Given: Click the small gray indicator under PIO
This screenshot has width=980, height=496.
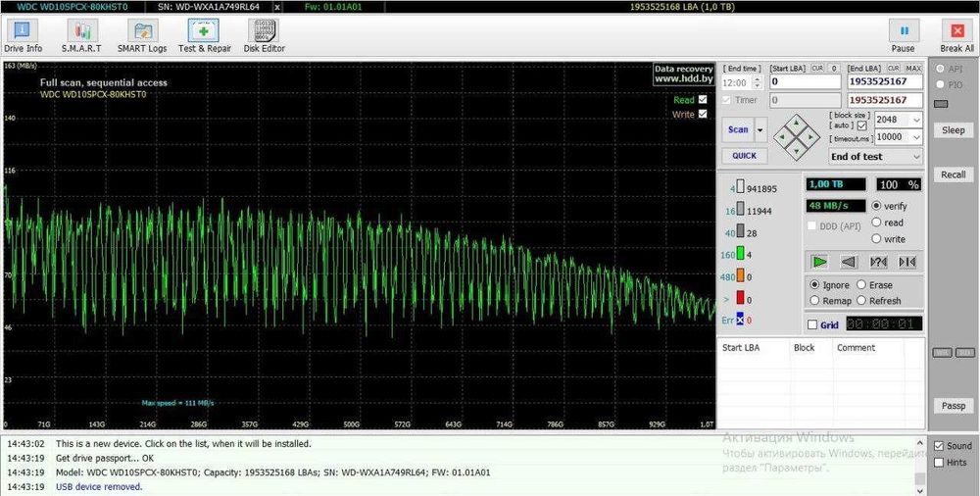Looking at the screenshot, I should tap(940, 104).
